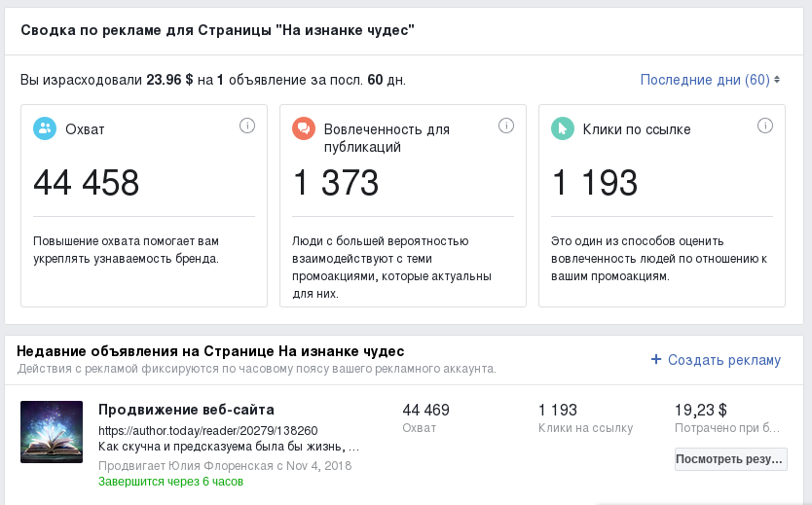
Task: Show info for Вовлеченность для публикаций
Action: coord(506,126)
